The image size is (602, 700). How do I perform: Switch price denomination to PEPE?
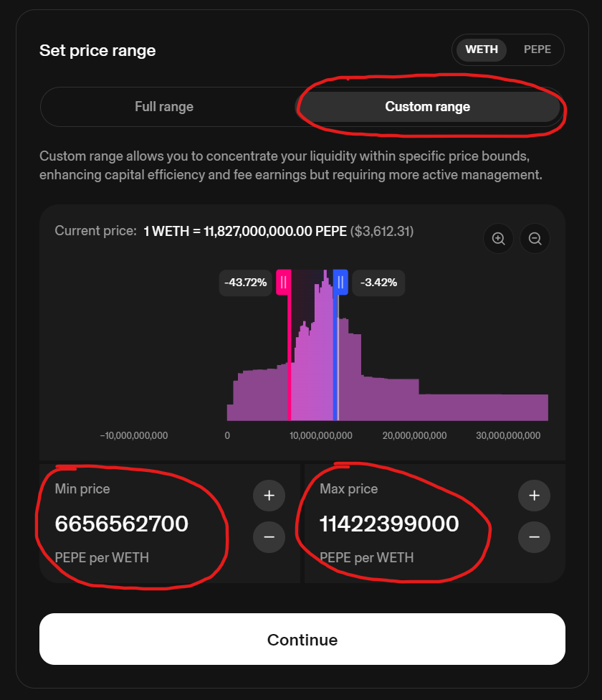(537, 49)
